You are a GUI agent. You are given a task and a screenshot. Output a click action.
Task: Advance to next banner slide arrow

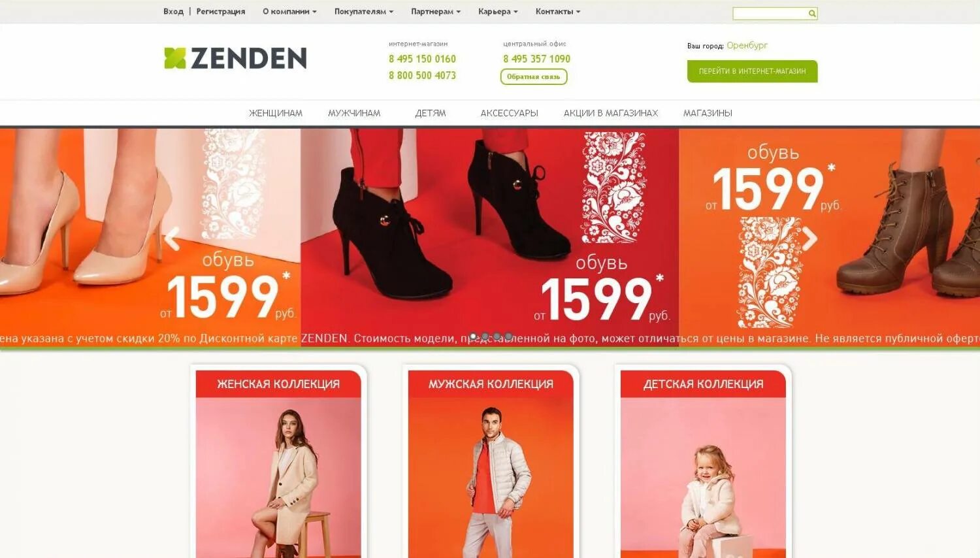[809, 239]
